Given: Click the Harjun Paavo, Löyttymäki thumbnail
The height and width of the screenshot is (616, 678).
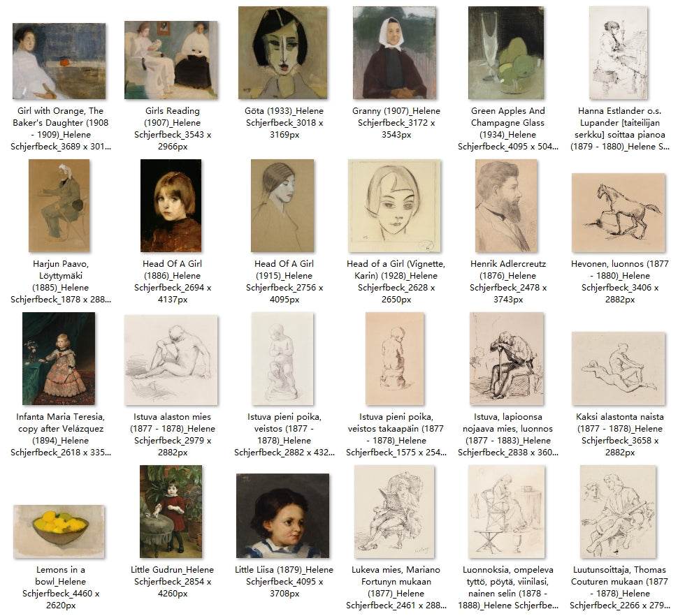Looking at the screenshot, I should point(59,205).
